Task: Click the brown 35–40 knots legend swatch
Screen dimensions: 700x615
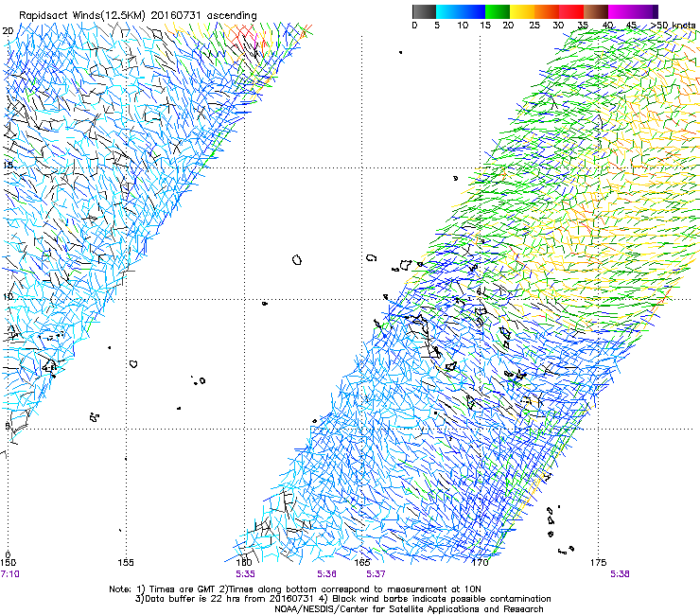Action: [x=596, y=11]
